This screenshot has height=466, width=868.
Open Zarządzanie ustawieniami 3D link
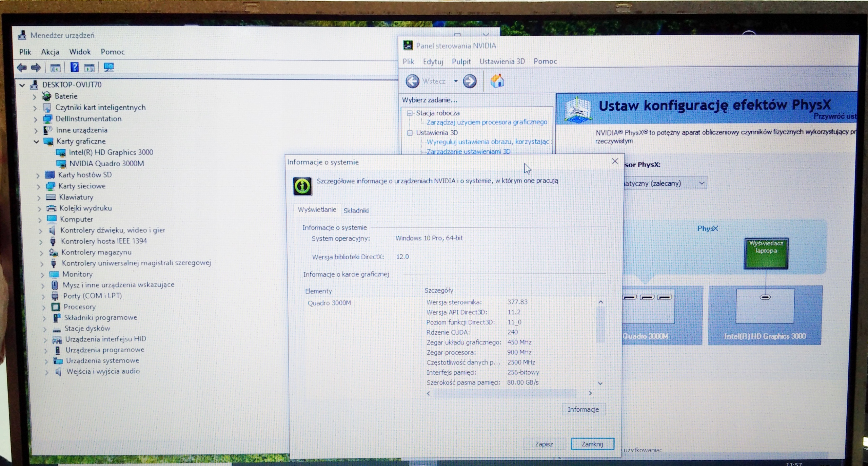click(469, 151)
